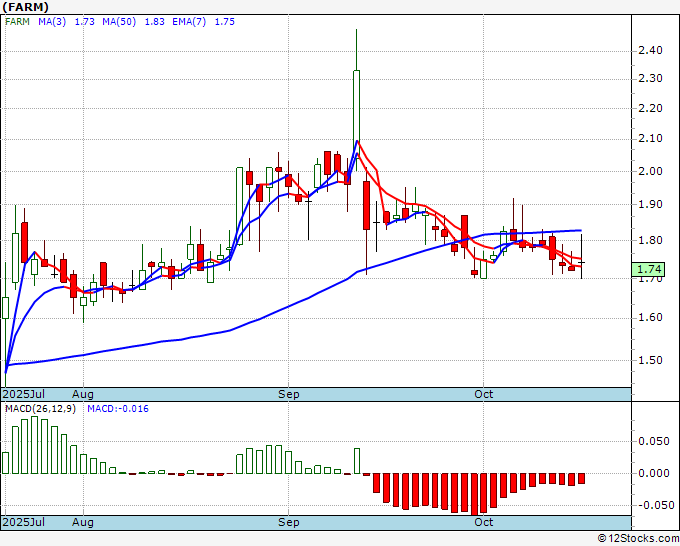Click 2025Jul on the price chart axis

click(x=24, y=394)
